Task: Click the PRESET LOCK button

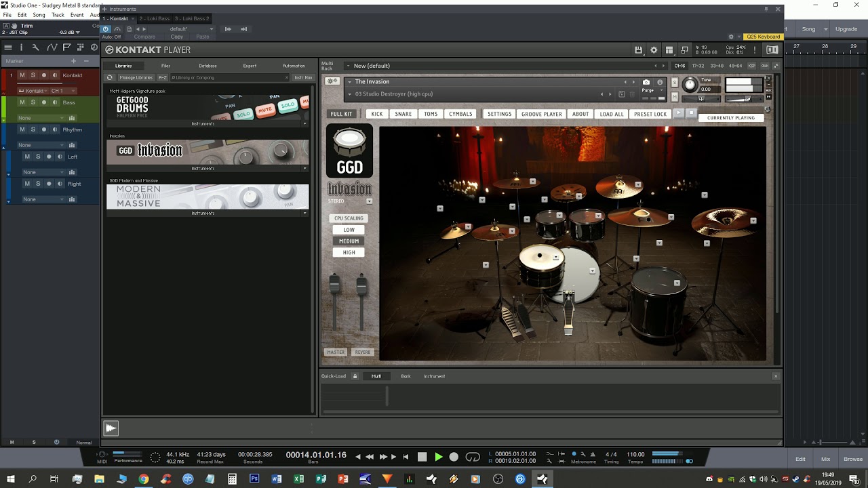Action: click(x=650, y=114)
